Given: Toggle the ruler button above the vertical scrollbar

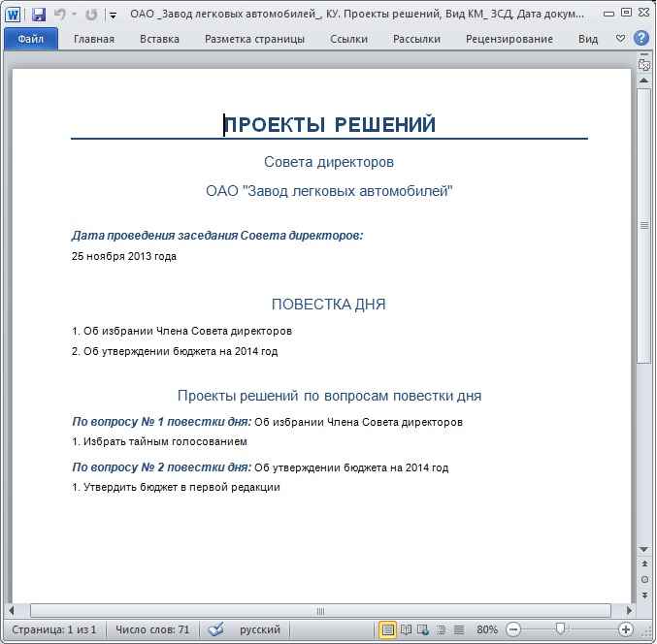Looking at the screenshot, I should click(x=644, y=63).
